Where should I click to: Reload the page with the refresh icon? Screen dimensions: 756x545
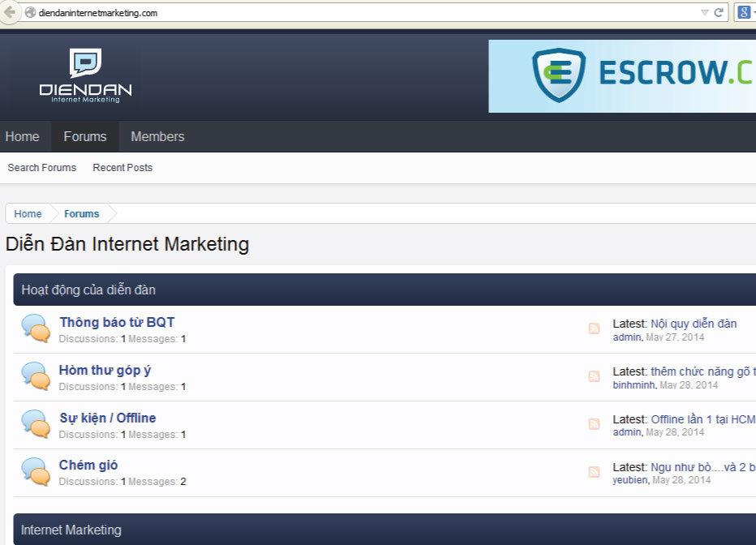pyautogui.click(x=719, y=12)
